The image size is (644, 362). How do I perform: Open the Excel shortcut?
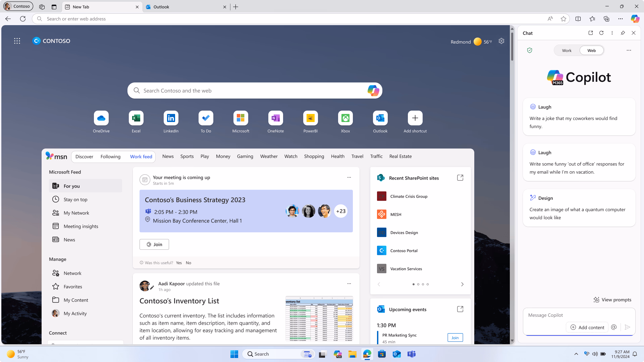pyautogui.click(x=136, y=118)
